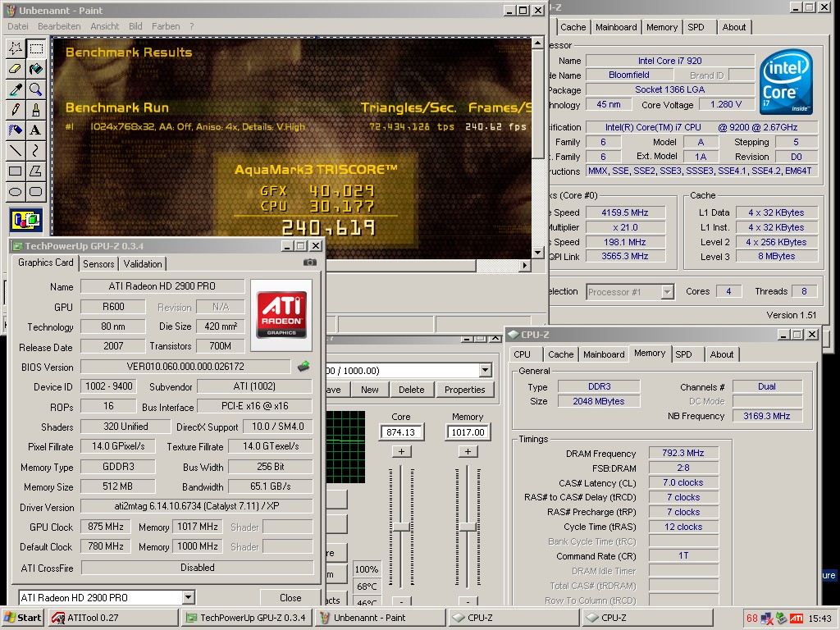The image size is (840, 630).
Task: Click the GPU-Z green chip tray icon
Action: 782,619
